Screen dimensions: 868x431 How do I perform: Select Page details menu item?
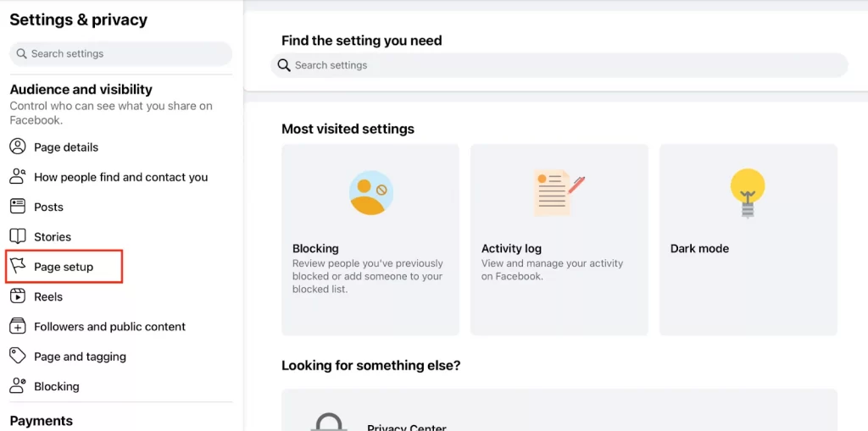(x=66, y=147)
